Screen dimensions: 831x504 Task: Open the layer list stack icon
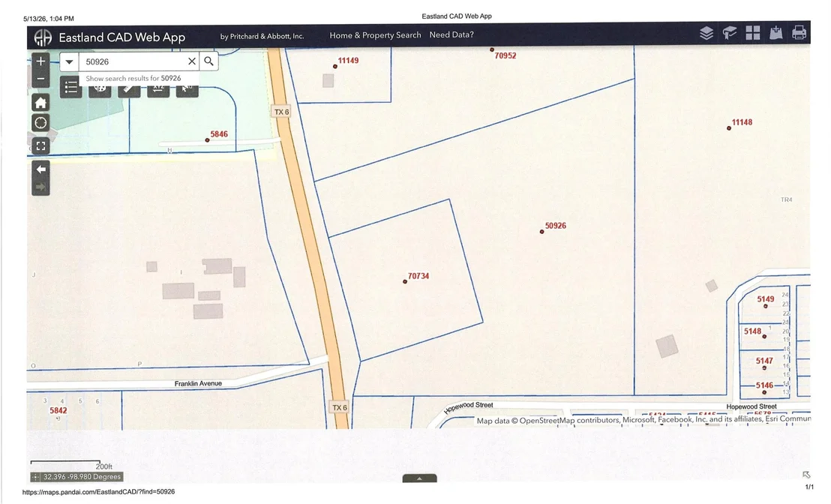click(x=706, y=34)
